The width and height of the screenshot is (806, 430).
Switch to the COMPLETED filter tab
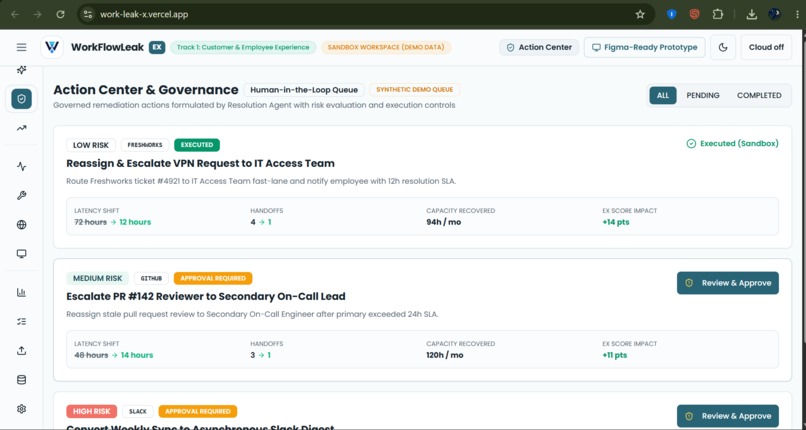(759, 96)
